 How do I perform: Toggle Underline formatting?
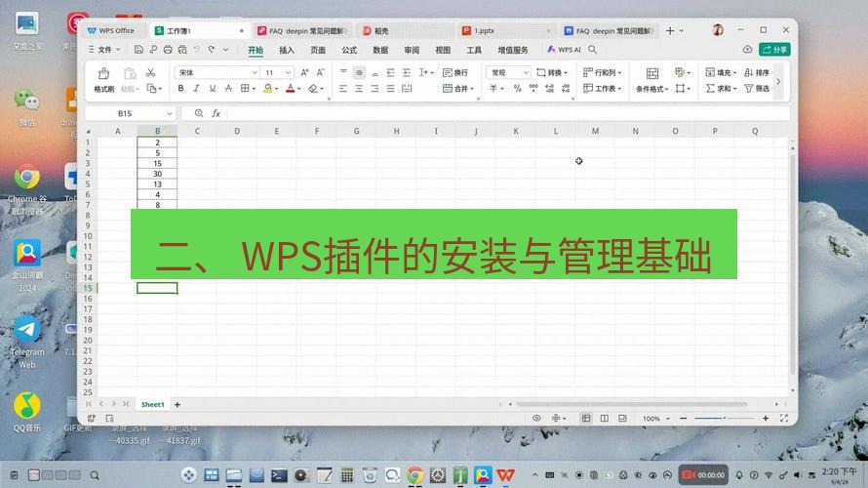click(x=212, y=89)
